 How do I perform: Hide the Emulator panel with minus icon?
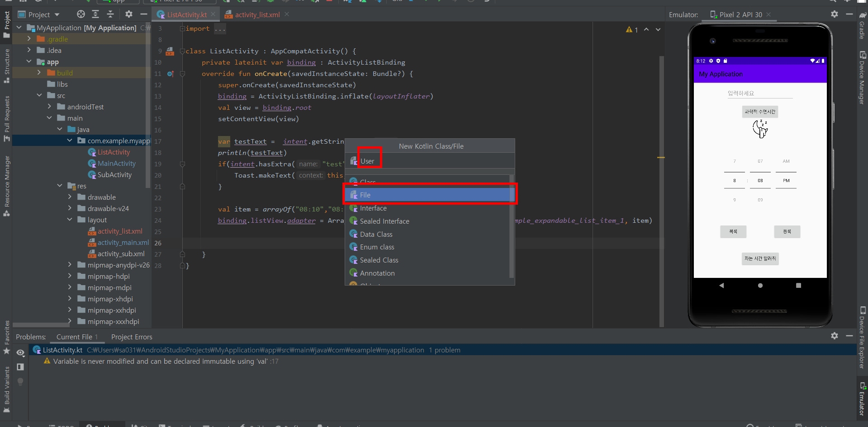click(849, 14)
